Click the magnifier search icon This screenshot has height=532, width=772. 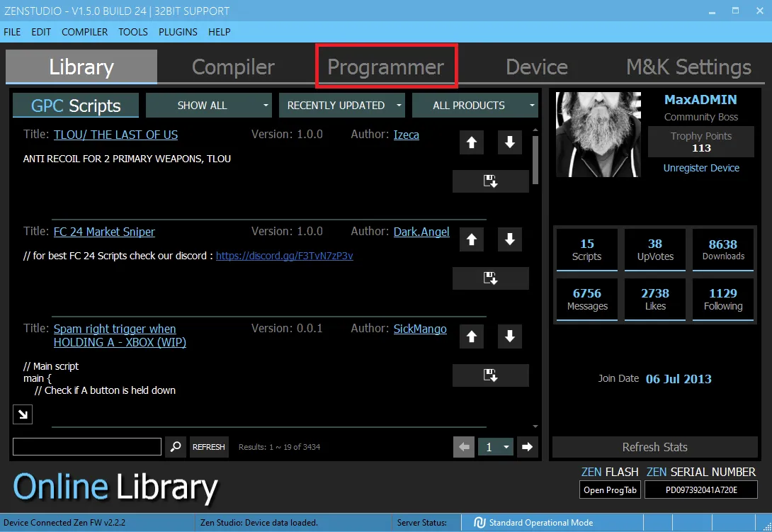[x=175, y=447]
